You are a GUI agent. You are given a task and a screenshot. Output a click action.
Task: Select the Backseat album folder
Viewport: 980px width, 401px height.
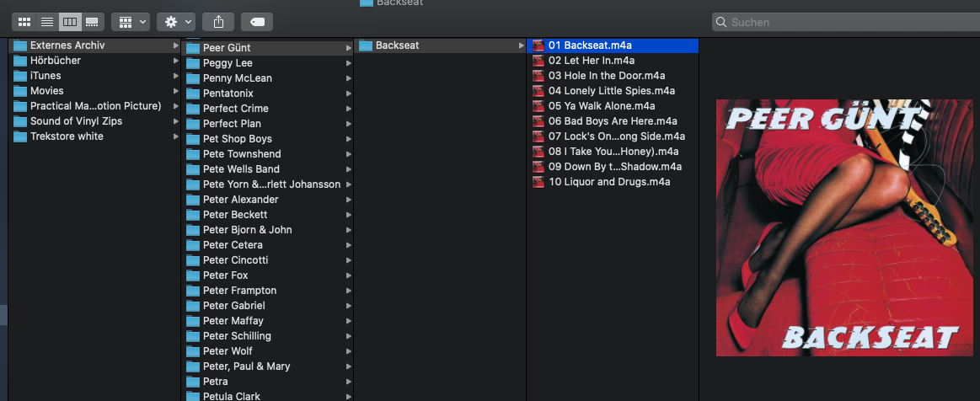coord(441,45)
